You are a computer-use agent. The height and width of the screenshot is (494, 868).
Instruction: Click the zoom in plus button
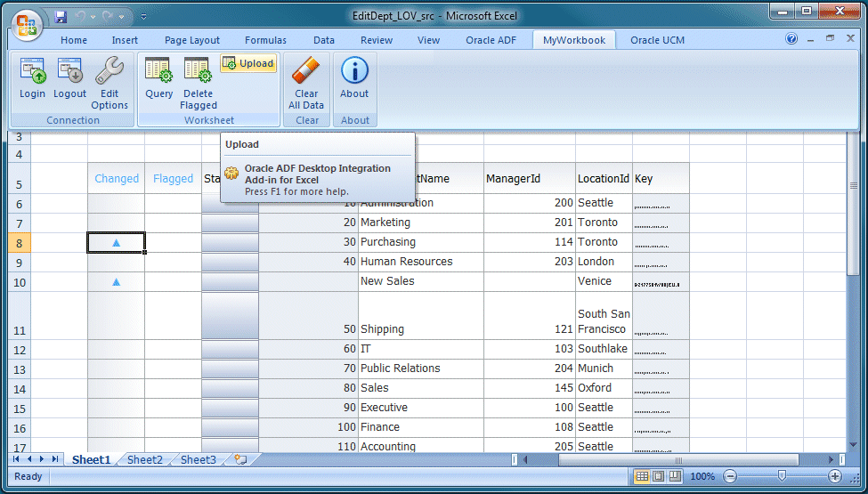click(835, 476)
